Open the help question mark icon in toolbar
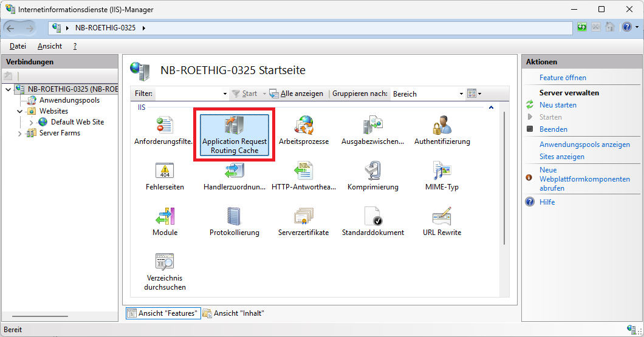The width and height of the screenshot is (644, 337). point(627,27)
